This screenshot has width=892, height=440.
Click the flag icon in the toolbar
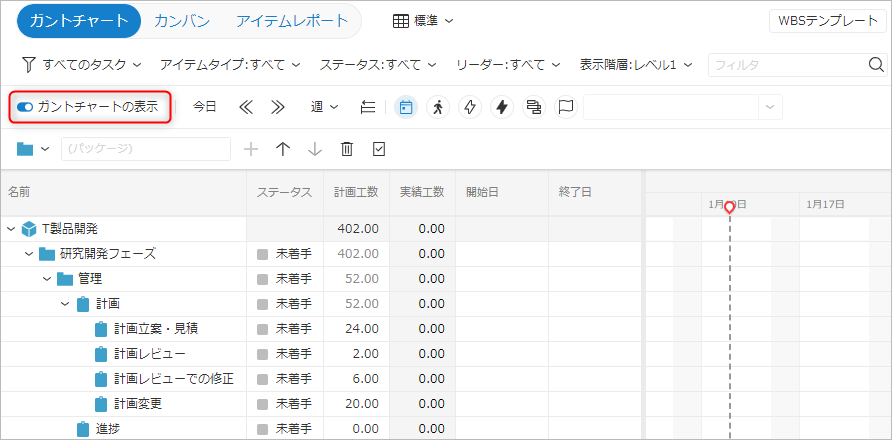(x=566, y=107)
